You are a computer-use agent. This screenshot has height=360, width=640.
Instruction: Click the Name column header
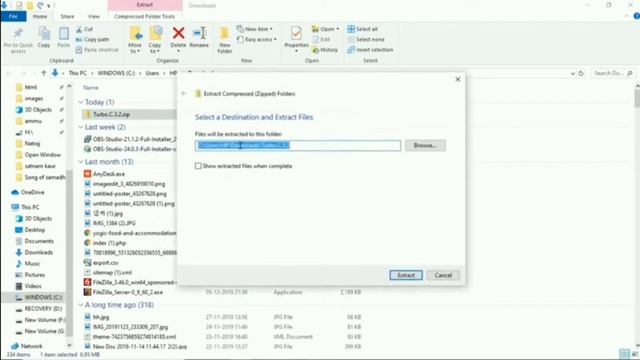coord(91,88)
